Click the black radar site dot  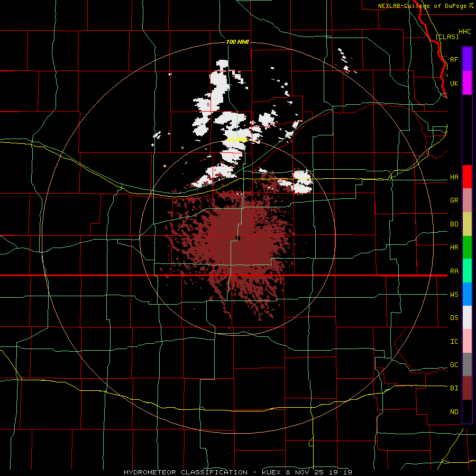(x=238, y=239)
